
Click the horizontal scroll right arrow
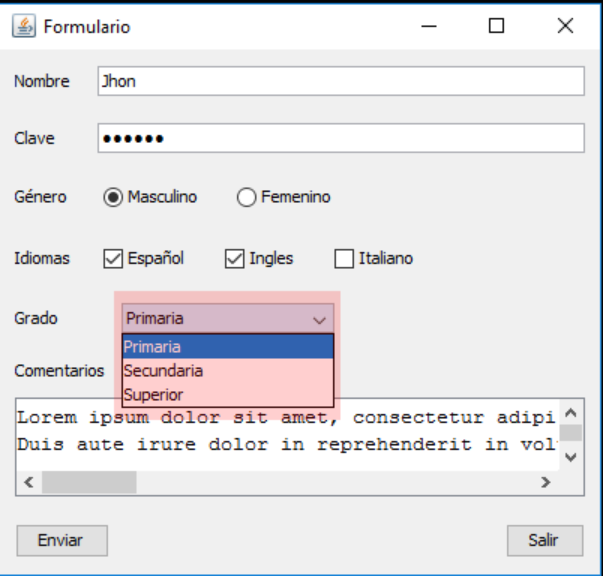[x=545, y=482]
